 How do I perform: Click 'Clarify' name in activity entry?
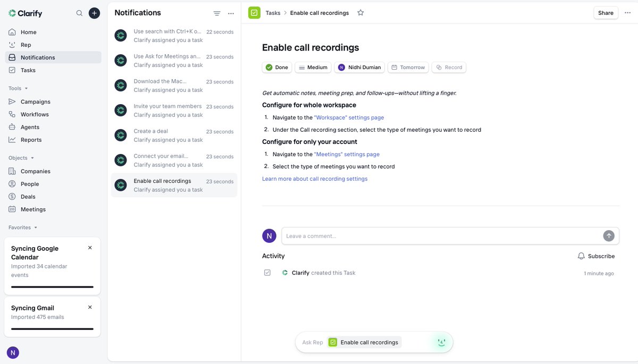(300, 273)
